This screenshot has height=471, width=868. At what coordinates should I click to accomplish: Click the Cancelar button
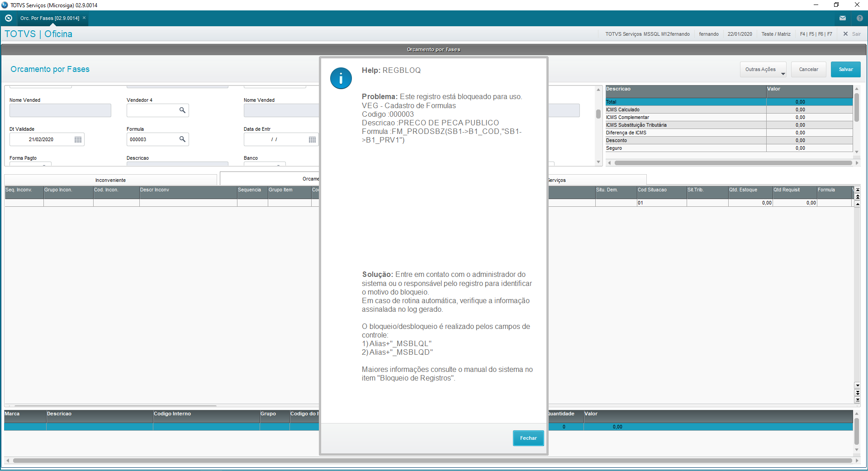808,69
